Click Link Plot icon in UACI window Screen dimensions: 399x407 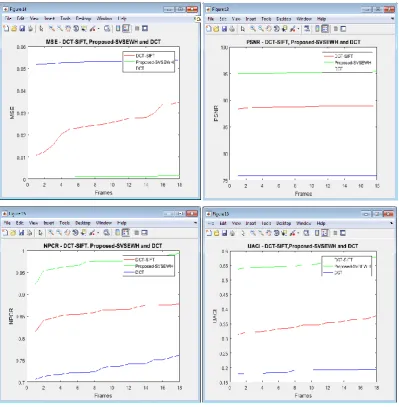pos(306,233)
